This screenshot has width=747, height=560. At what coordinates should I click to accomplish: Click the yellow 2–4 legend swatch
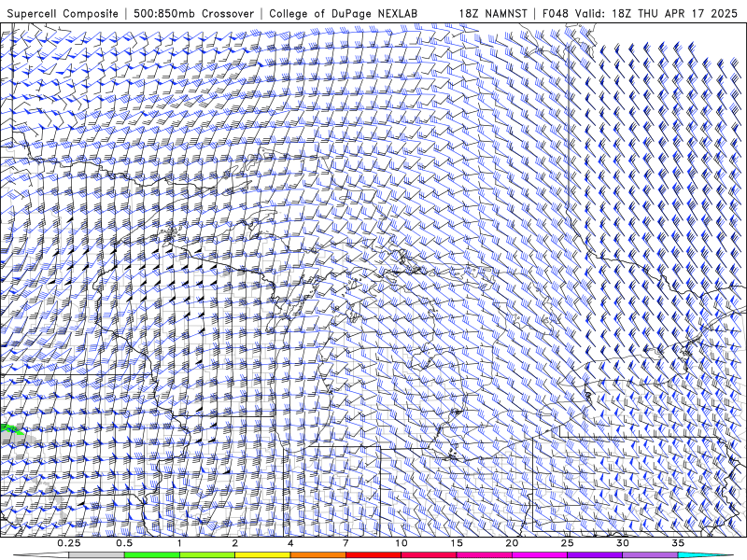(x=262, y=555)
